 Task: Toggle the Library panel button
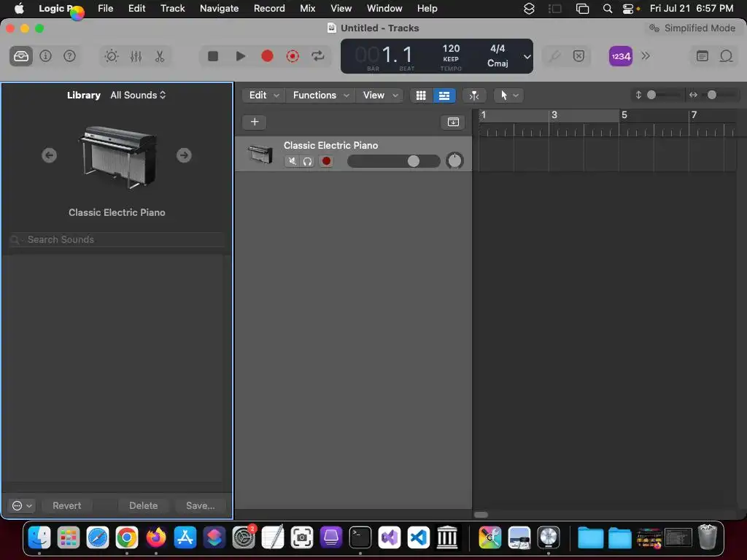(x=21, y=56)
